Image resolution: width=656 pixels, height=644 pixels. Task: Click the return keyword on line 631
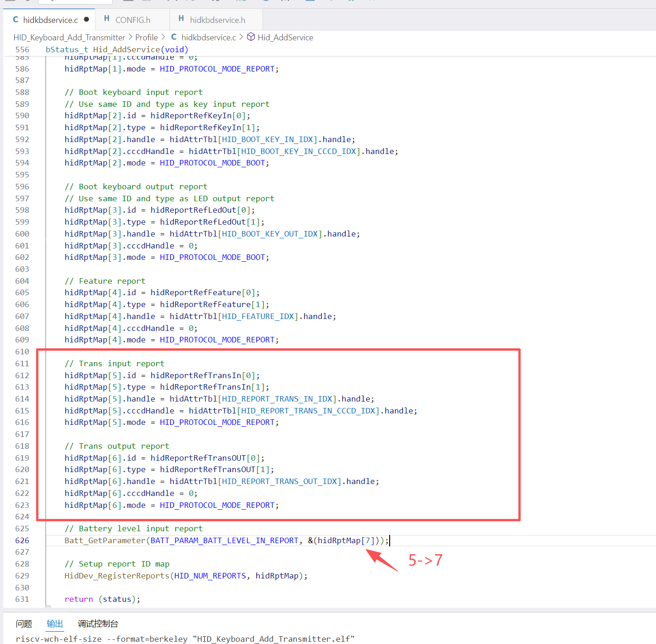[x=79, y=599]
